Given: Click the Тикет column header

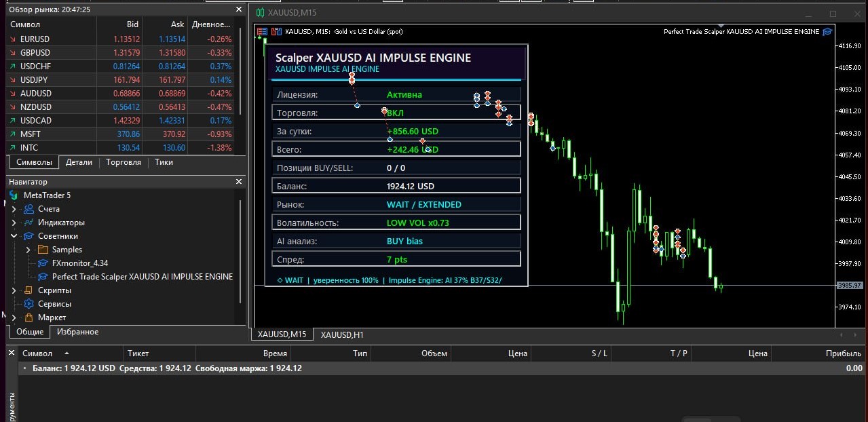Looking at the screenshot, I should (x=159, y=353).
